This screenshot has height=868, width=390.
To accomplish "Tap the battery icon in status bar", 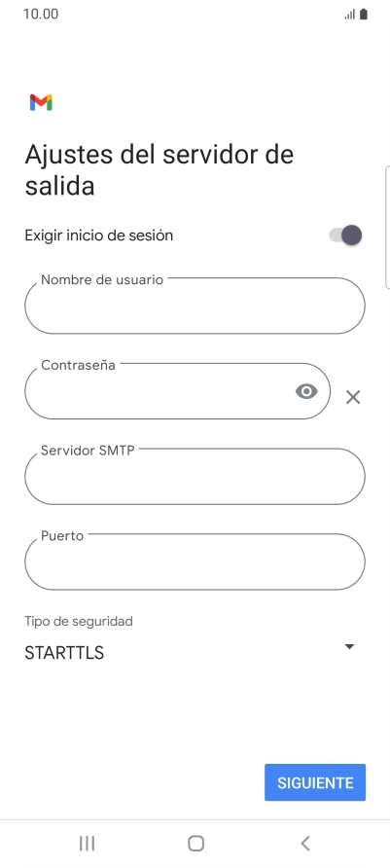I will pos(364,15).
